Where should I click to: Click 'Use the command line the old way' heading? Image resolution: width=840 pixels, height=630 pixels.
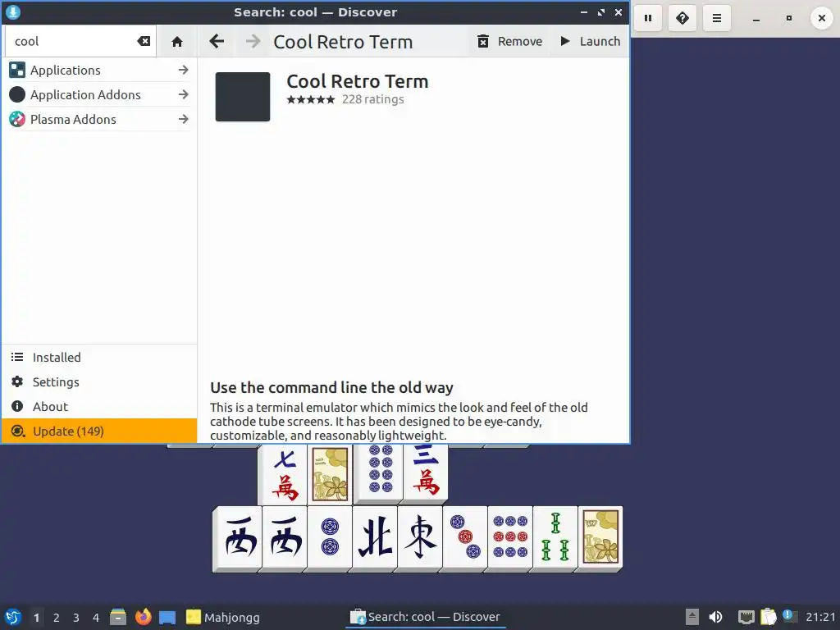click(331, 387)
